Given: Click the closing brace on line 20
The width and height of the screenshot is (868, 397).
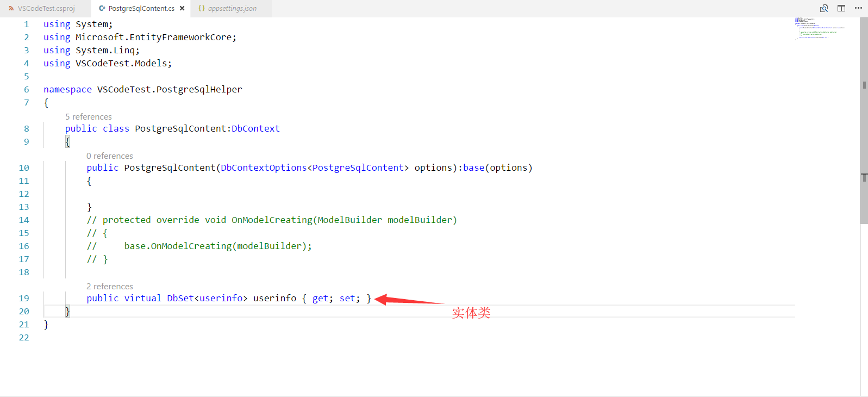Looking at the screenshot, I should (67, 312).
